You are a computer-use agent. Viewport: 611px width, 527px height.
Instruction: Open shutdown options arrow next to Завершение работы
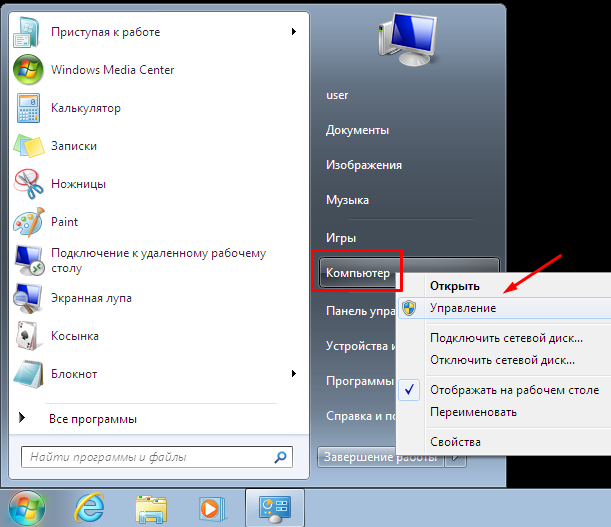pos(456,457)
